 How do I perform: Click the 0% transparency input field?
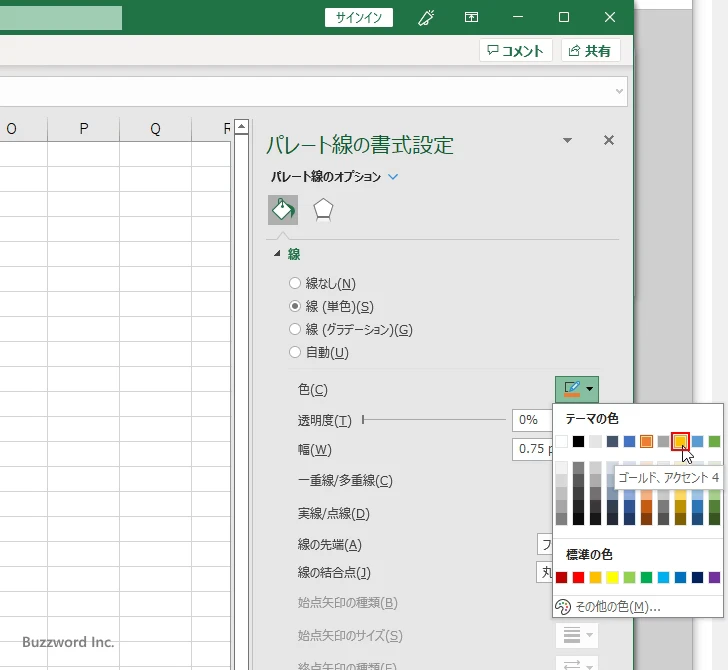click(532, 420)
